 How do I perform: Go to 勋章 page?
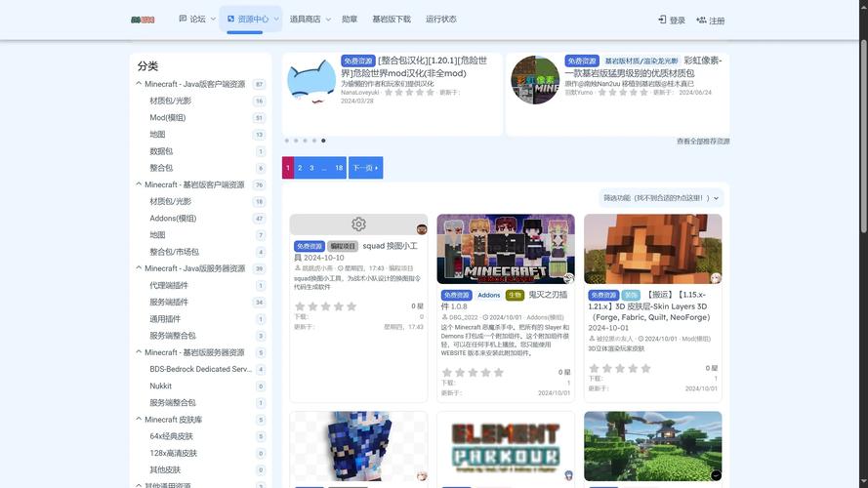coord(350,19)
